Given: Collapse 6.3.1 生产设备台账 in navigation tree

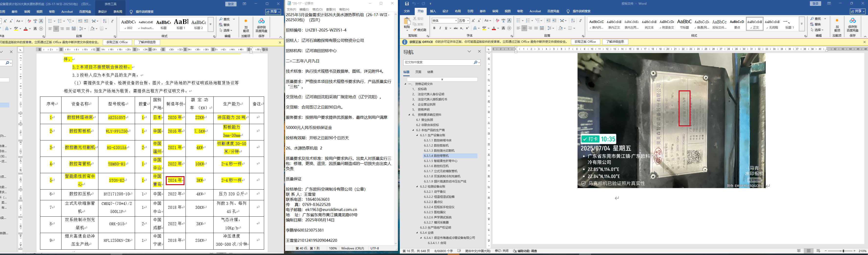Looking at the screenshot, I should pos(417,135).
